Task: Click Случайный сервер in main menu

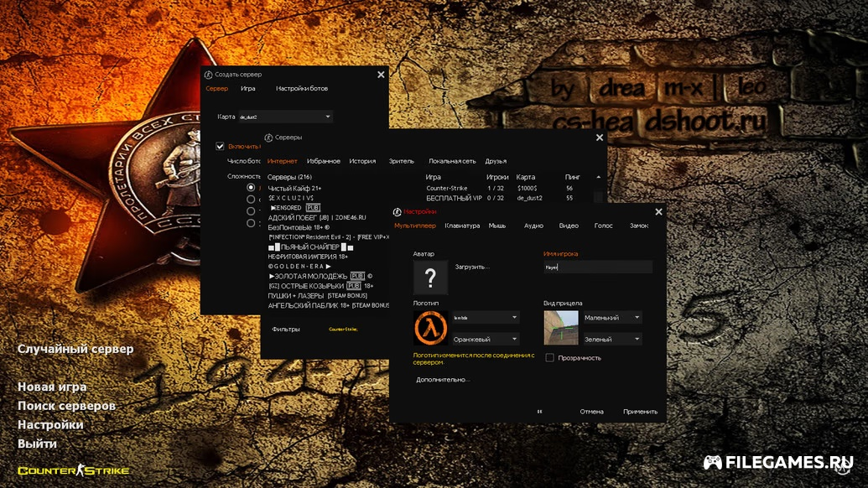Action: point(75,349)
